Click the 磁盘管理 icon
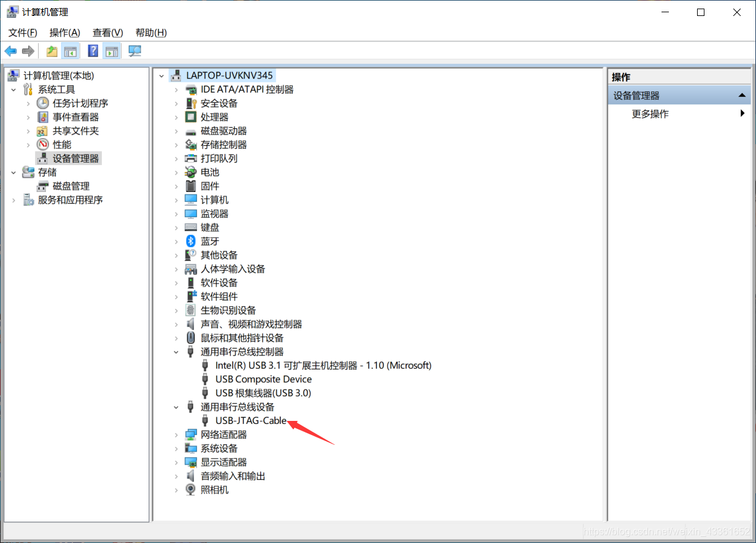The image size is (756, 543). click(x=42, y=186)
